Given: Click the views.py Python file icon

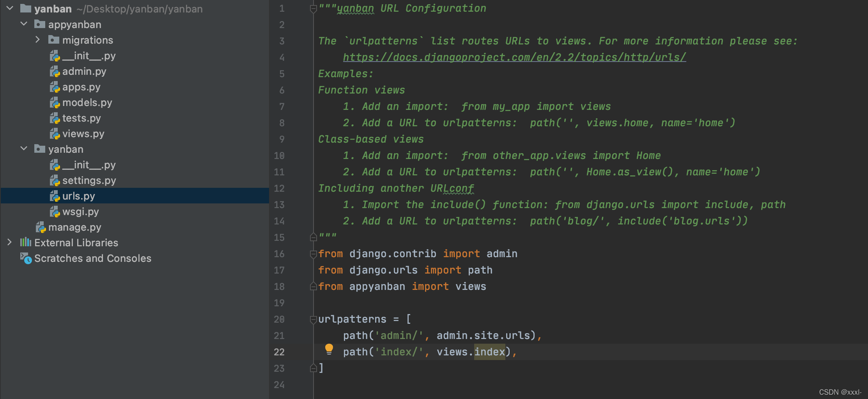Looking at the screenshot, I should (55, 134).
